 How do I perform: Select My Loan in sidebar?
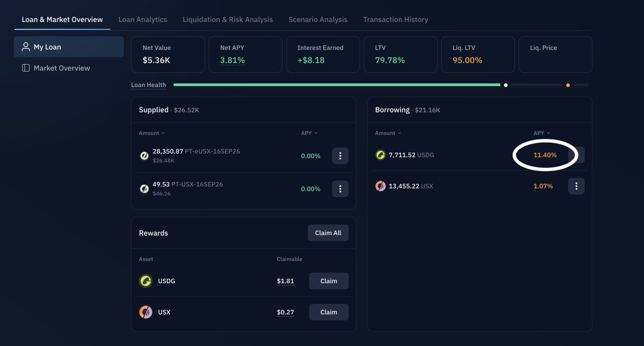pos(69,47)
